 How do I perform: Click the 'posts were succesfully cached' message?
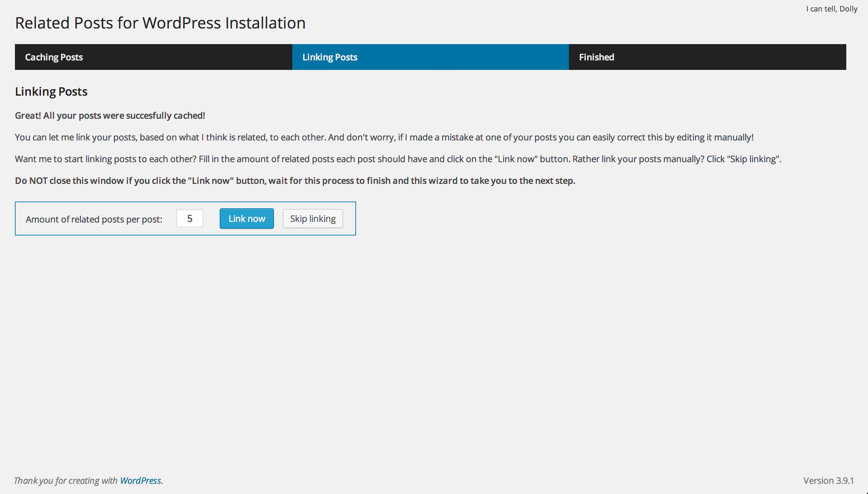tap(110, 116)
